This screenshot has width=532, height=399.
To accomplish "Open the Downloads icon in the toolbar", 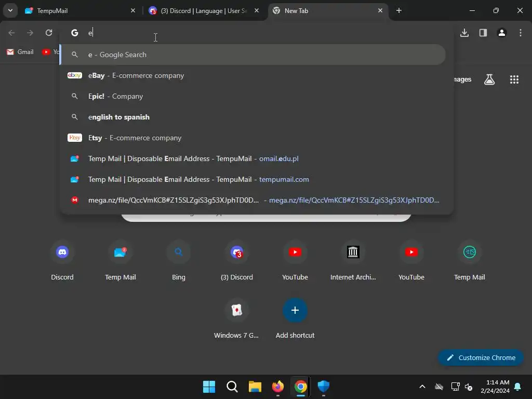I will pyautogui.click(x=464, y=33).
